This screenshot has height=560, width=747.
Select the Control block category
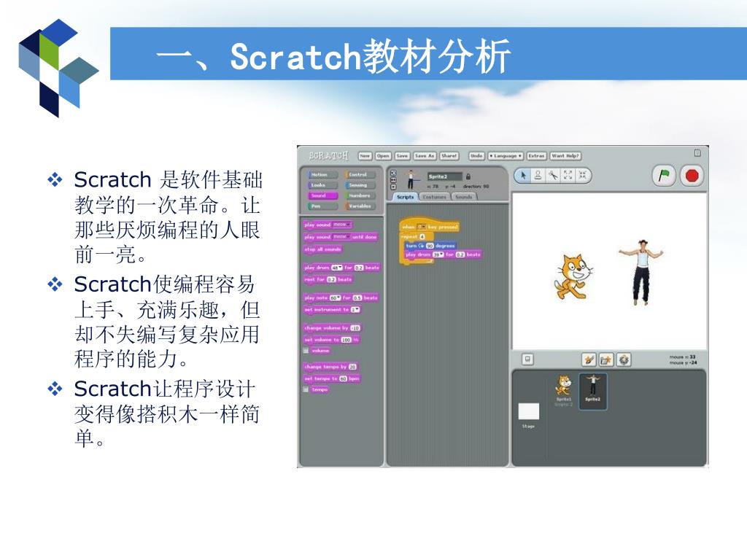[x=360, y=175]
